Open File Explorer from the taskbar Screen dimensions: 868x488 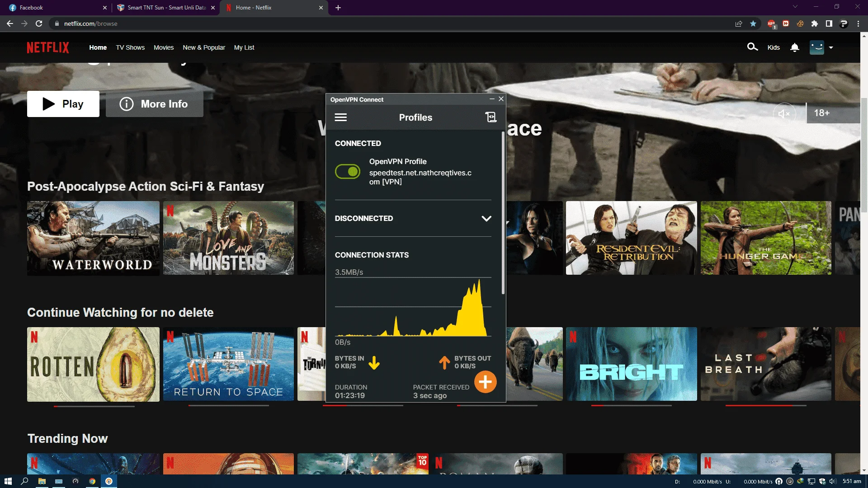click(42, 481)
